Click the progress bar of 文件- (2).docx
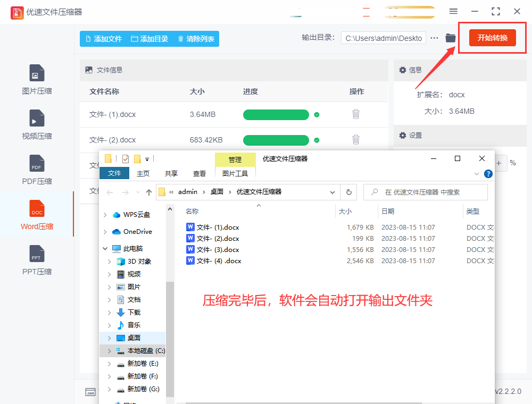 pos(276,140)
